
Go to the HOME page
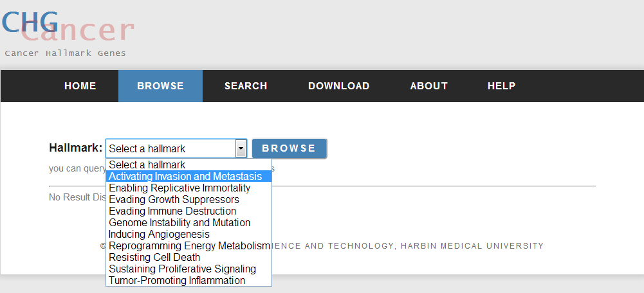80,86
